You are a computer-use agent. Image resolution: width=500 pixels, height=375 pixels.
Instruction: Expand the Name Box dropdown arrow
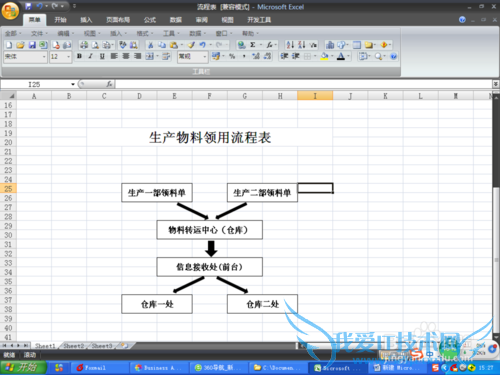(x=73, y=84)
